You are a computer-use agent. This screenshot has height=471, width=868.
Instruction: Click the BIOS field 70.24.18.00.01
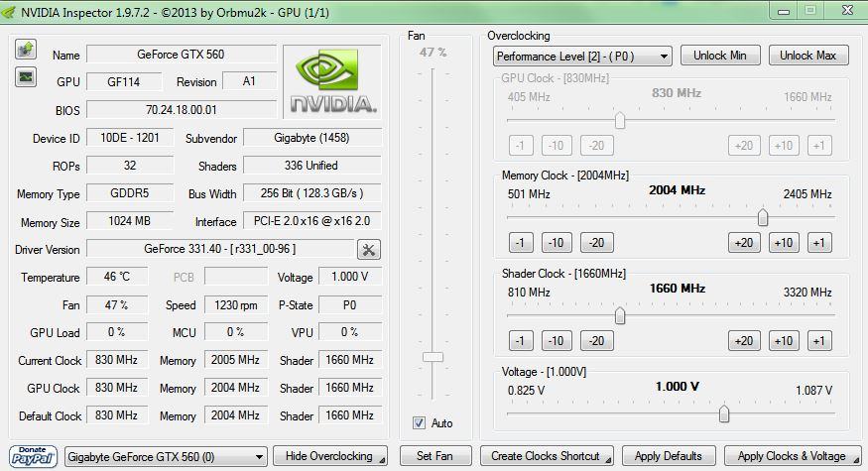coord(182,110)
